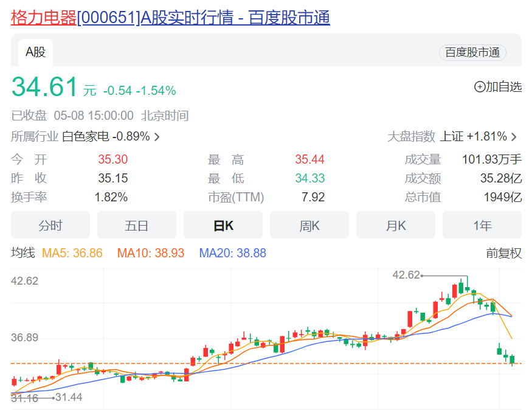Click the 42.62 high price marker

(x=407, y=275)
